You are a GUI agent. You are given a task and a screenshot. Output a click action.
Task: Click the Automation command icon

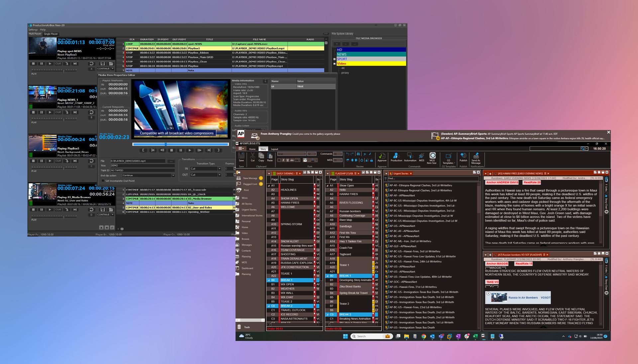(x=410, y=156)
